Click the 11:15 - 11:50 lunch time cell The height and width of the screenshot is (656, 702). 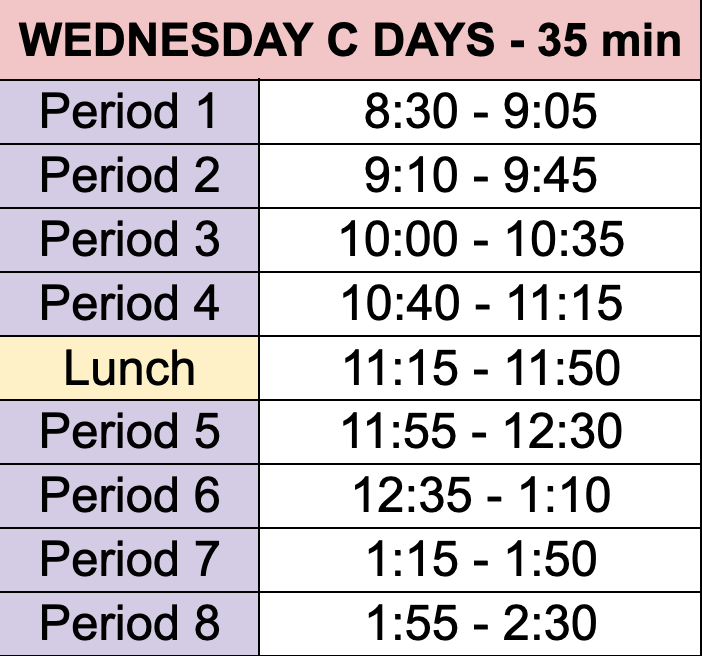point(480,368)
